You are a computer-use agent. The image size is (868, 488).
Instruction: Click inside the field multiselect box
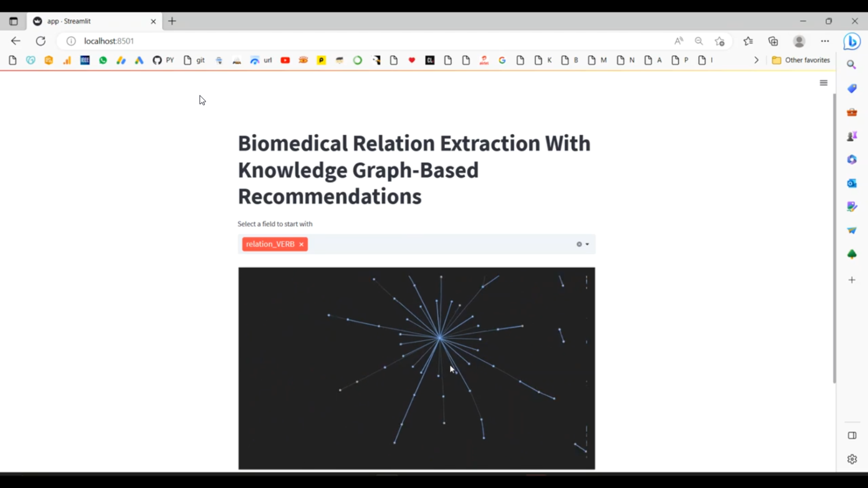[x=416, y=244]
